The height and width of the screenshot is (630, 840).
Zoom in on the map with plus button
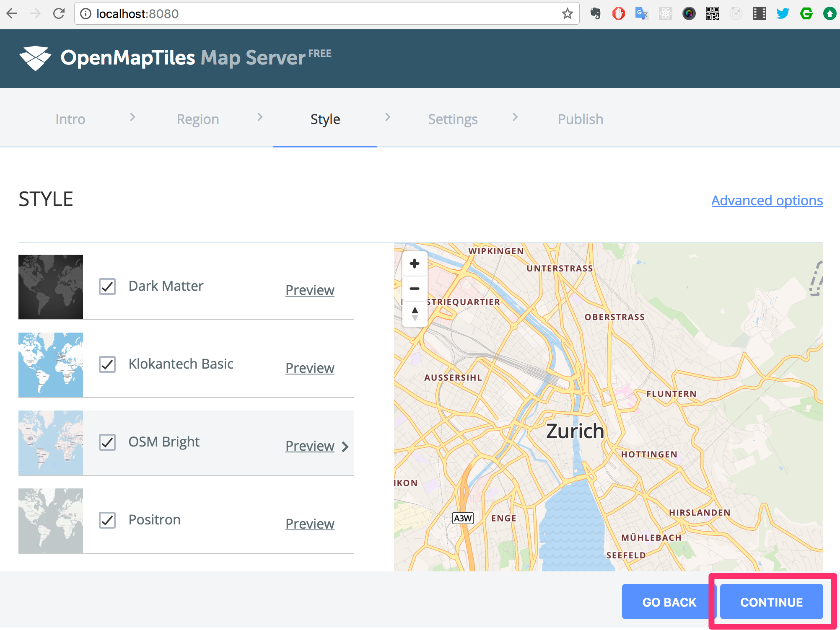(x=415, y=263)
